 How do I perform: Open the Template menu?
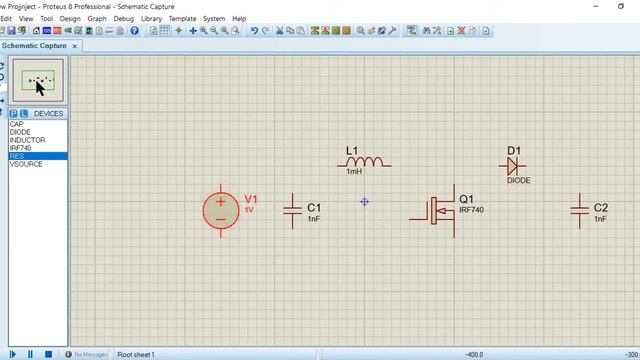click(182, 18)
